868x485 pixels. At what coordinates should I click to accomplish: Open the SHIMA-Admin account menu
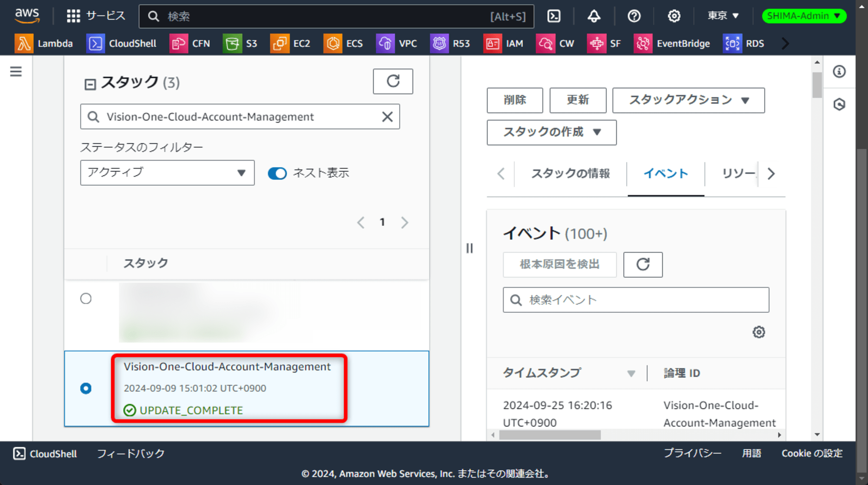(804, 16)
